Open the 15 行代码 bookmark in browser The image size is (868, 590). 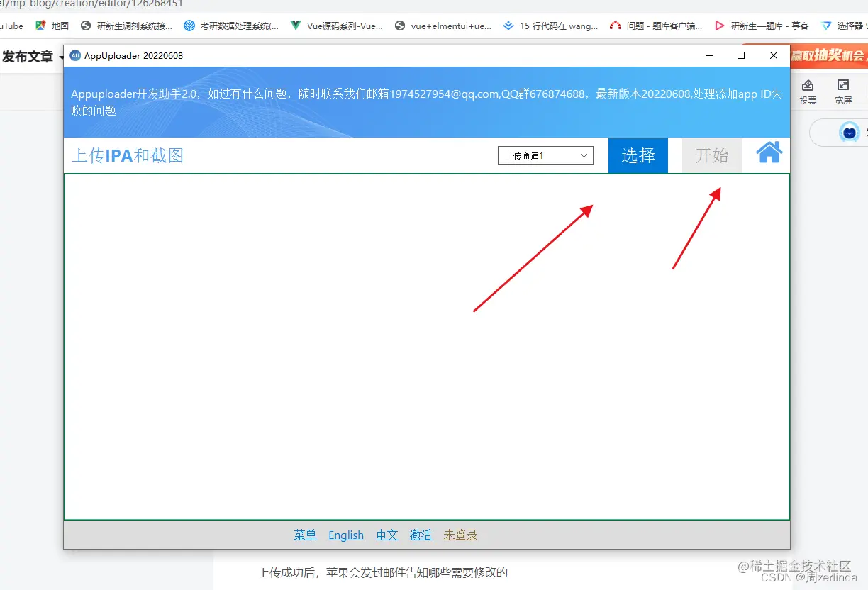tap(550, 26)
